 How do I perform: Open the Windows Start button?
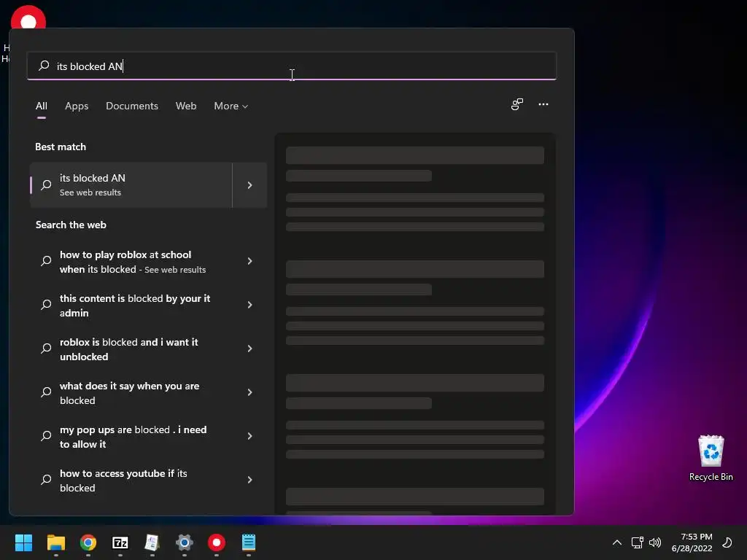[23, 542]
